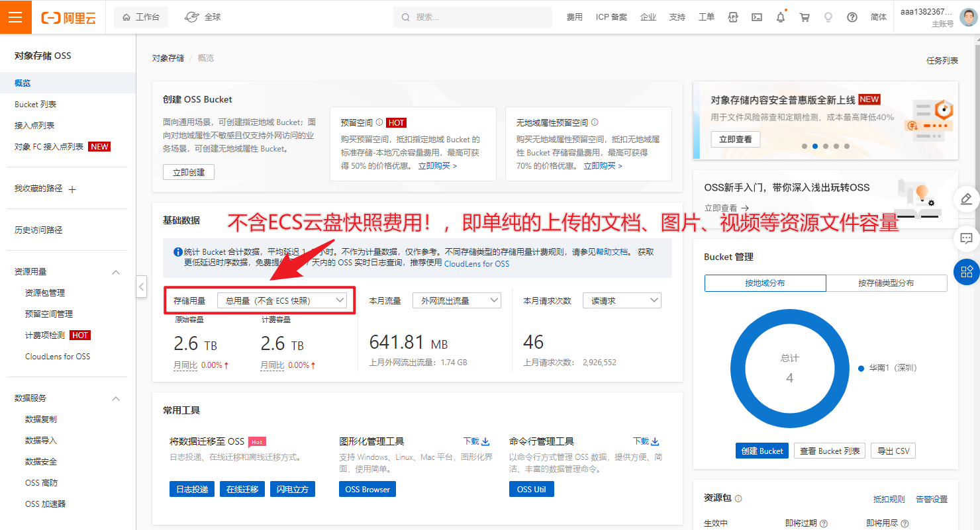Switch to 按存储类型分布 tab

pyautogui.click(x=887, y=283)
